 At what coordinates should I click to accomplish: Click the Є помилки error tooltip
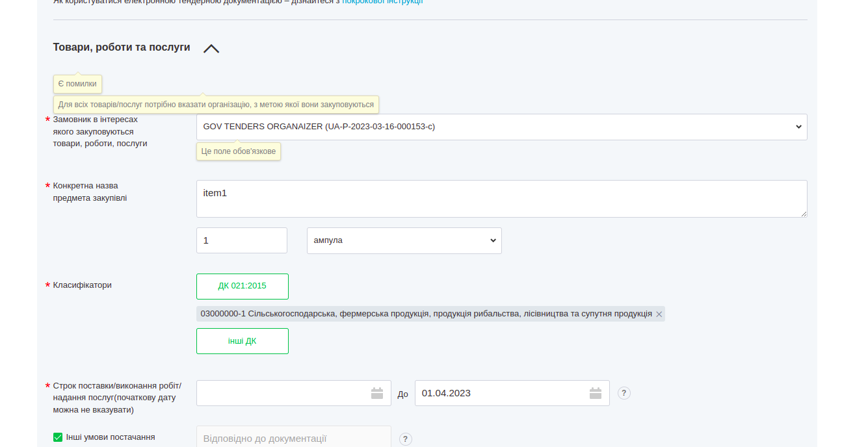[77, 84]
